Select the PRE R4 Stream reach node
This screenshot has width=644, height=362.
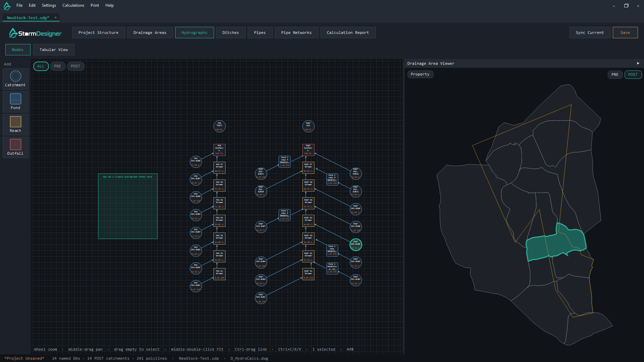219,221
